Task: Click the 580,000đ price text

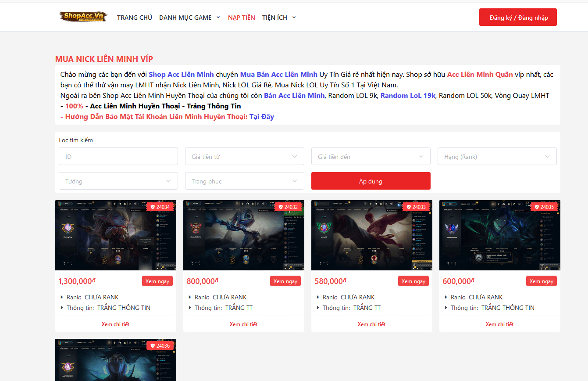Action: (330, 281)
